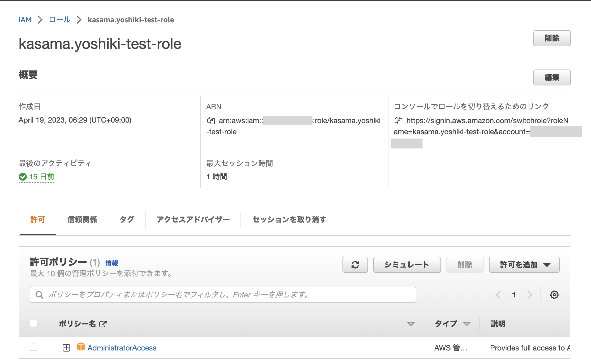Click the green check last-activity icon
The width and height of the screenshot is (591, 364).
23,177
